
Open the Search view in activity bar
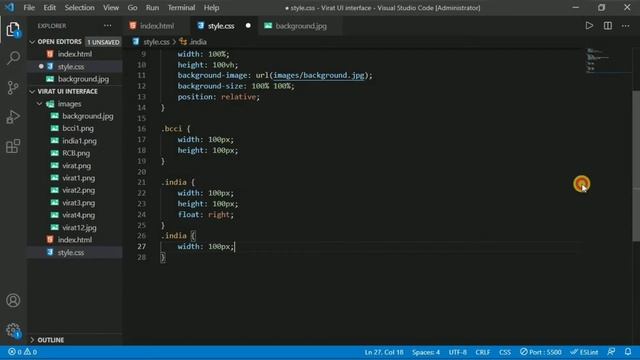coord(13,58)
